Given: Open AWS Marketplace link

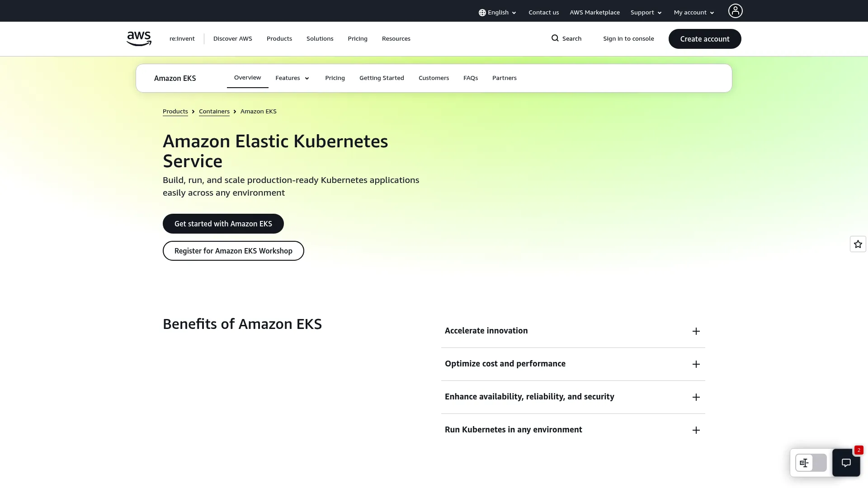Looking at the screenshot, I should 594,13.
